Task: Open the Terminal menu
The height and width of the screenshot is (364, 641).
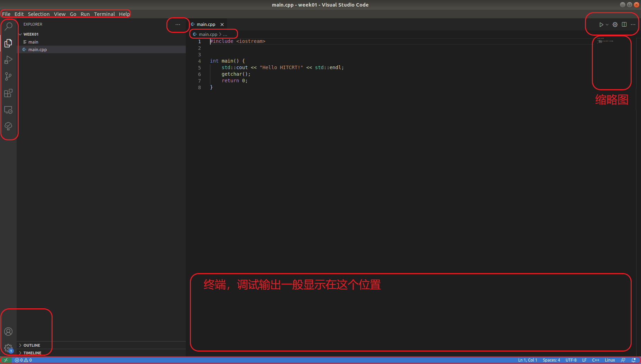Action: pos(104,14)
